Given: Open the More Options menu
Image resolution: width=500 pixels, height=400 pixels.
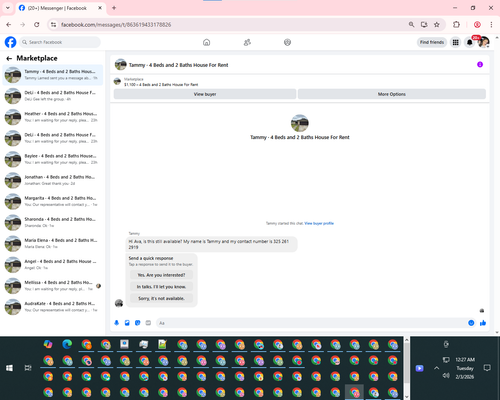Looking at the screenshot, I should tap(392, 94).
